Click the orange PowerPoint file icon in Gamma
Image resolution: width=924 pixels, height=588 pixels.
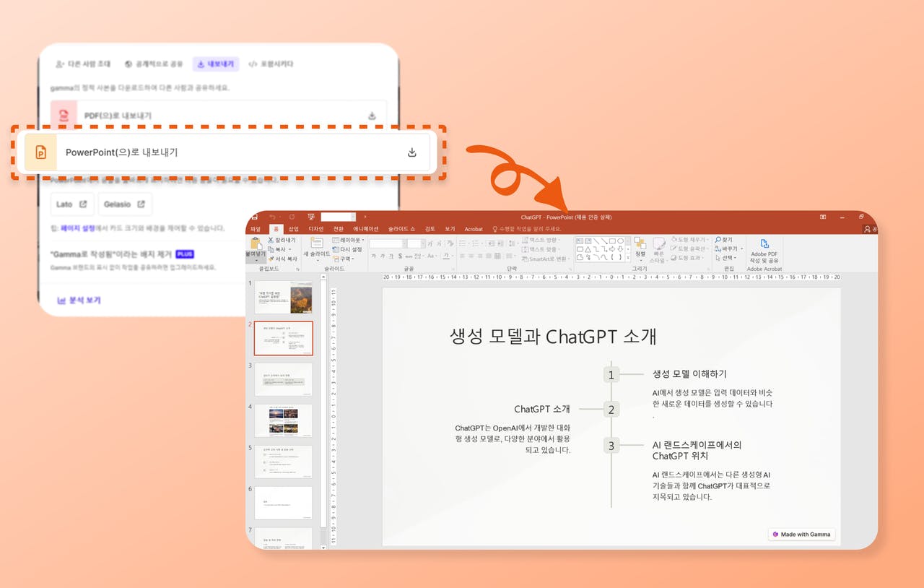[40, 152]
